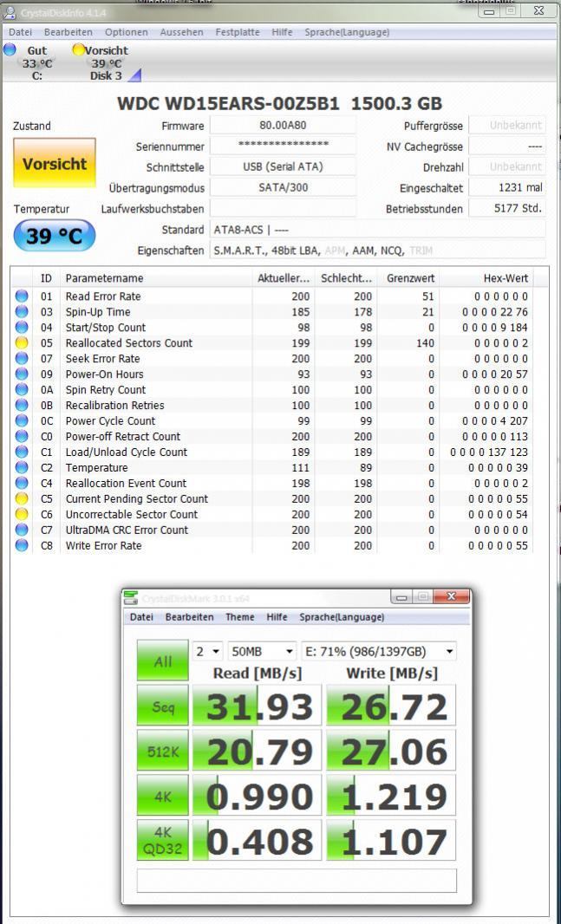
Task: Click blue status icon for Power-off Retract Count
Action: 22,436
